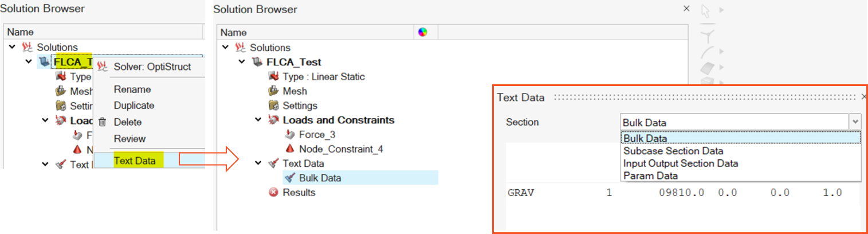Viewport: 868px width, 234px height.
Task: Select Duplicate in the context menu
Action: [x=134, y=106]
